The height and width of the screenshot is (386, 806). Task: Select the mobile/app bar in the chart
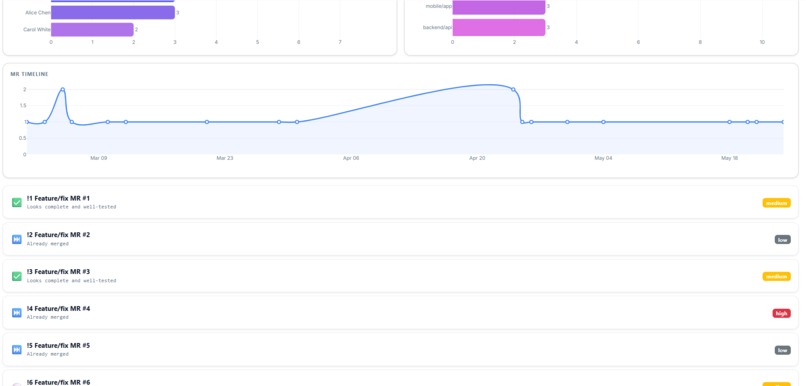coord(499,7)
